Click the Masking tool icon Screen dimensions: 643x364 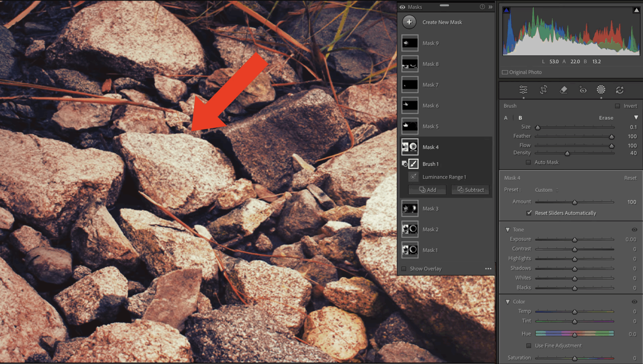click(601, 89)
